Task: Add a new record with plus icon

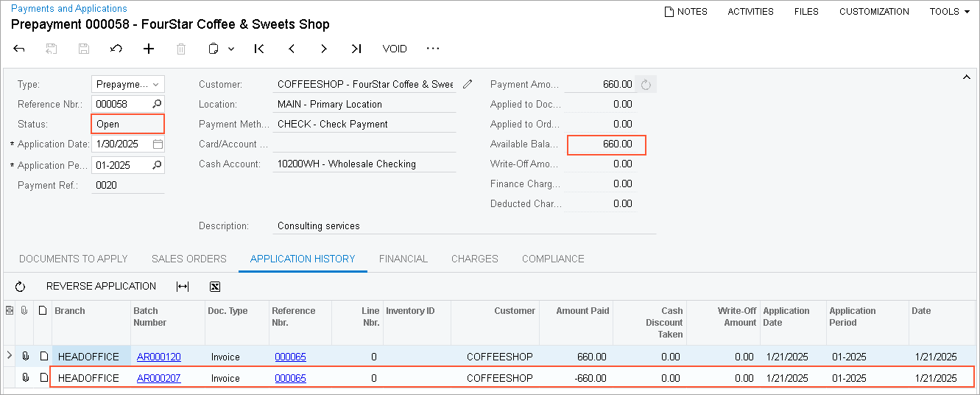Action: coord(149,49)
